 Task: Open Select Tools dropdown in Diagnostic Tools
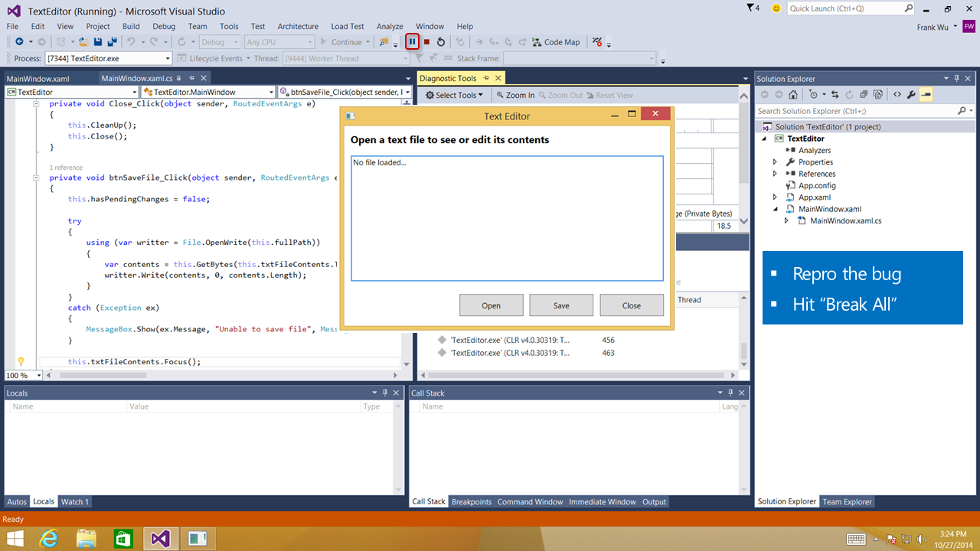click(x=454, y=95)
